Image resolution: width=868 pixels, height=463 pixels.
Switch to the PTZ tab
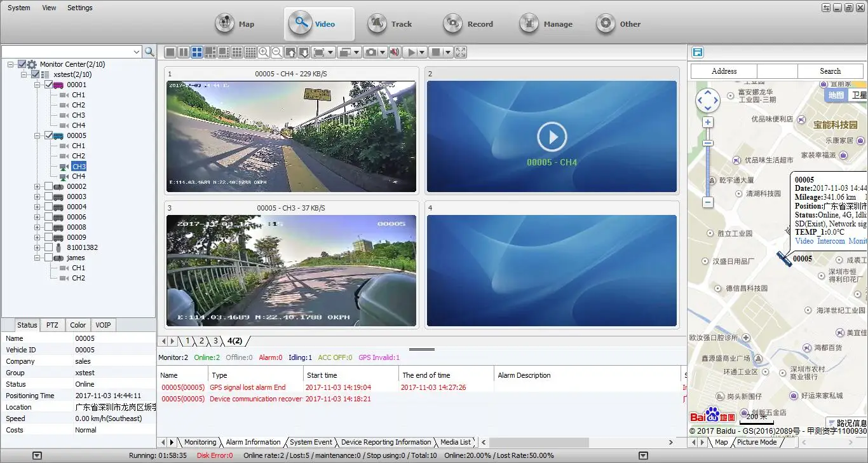[52, 325]
